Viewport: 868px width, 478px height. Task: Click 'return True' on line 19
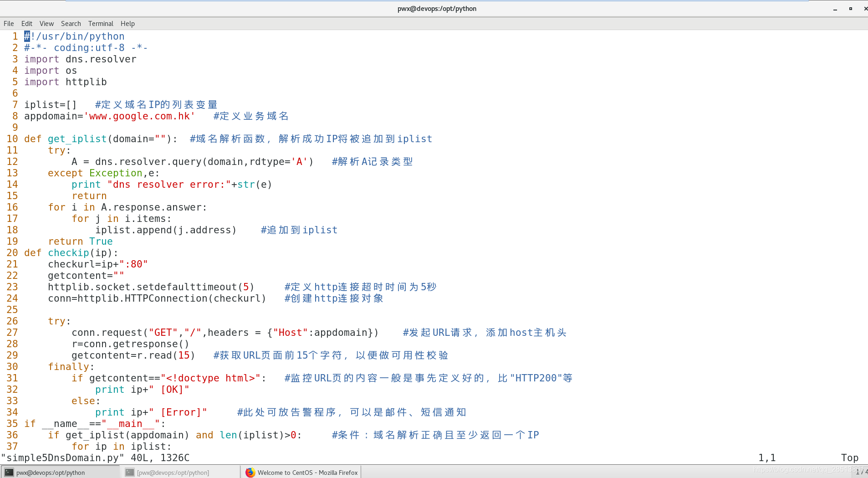point(80,242)
